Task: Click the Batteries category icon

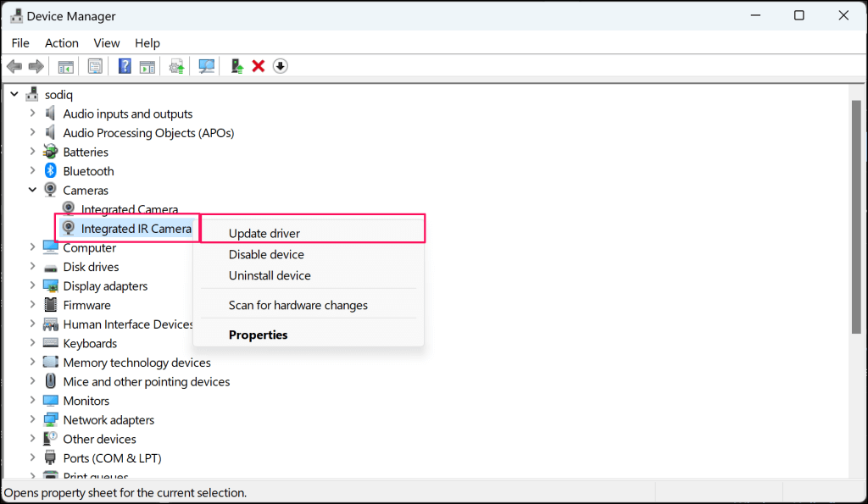Action: (x=50, y=152)
